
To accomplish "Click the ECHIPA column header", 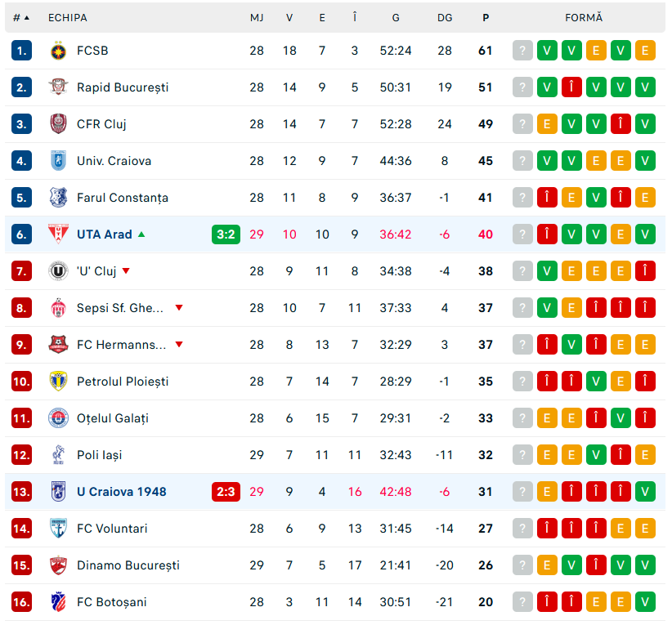I will click(x=68, y=17).
